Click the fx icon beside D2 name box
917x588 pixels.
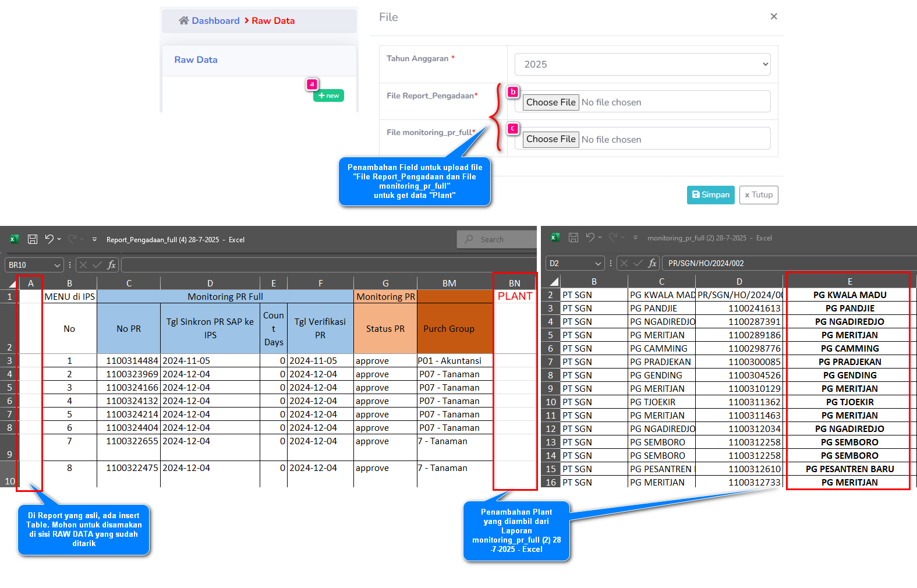tap(652, 263)
